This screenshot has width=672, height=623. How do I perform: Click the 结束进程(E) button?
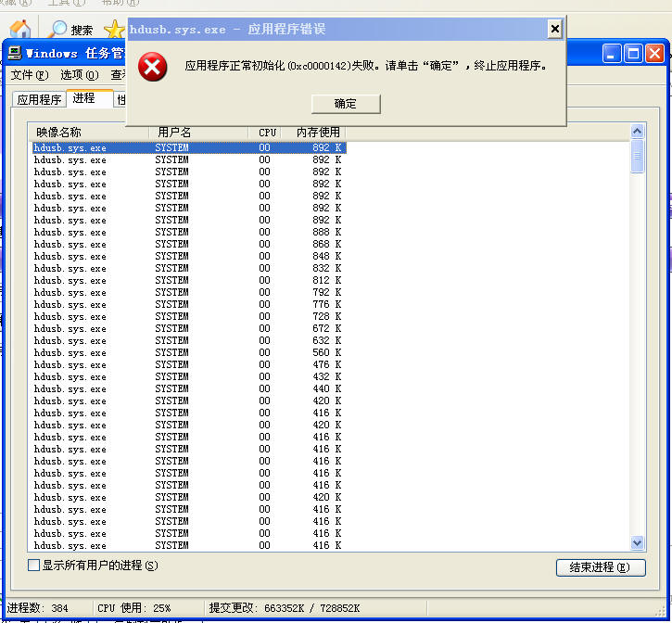[601, 567]
